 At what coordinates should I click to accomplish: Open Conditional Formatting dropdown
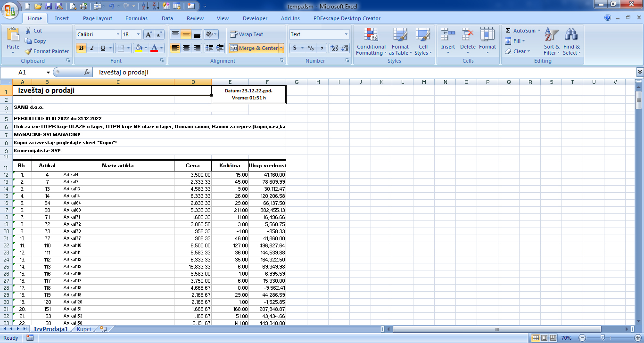pos(371,41)
